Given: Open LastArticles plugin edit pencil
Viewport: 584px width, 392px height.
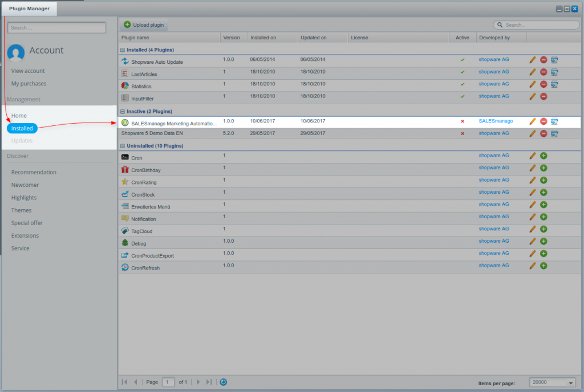Looking at the screenshot, I should point(533,72).
